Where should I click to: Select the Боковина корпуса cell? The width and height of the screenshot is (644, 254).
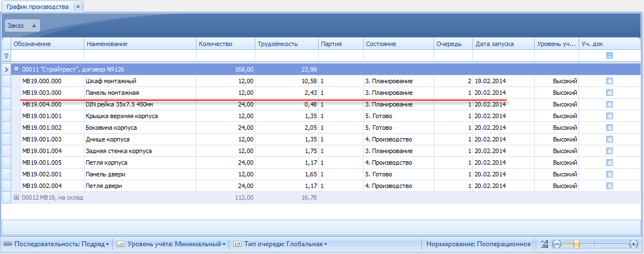tap(140, 128)
